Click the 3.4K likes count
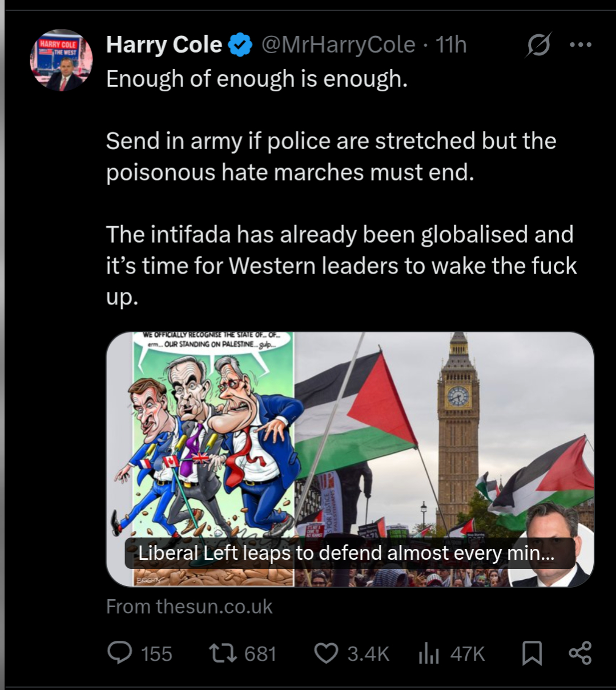The height and width of the screenshot is (690, 616). coord(368,653)
